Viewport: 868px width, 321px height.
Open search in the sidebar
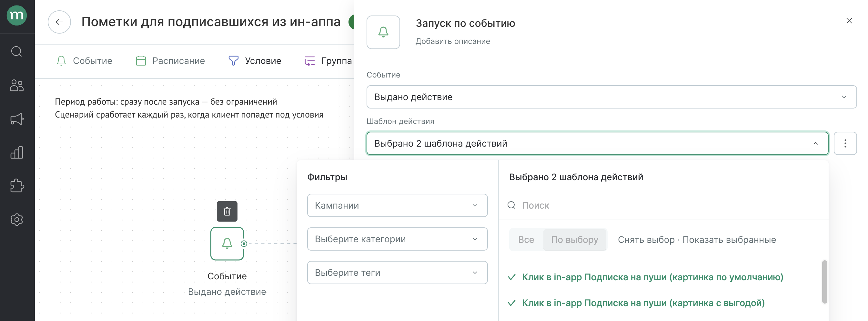pos(16,52)
